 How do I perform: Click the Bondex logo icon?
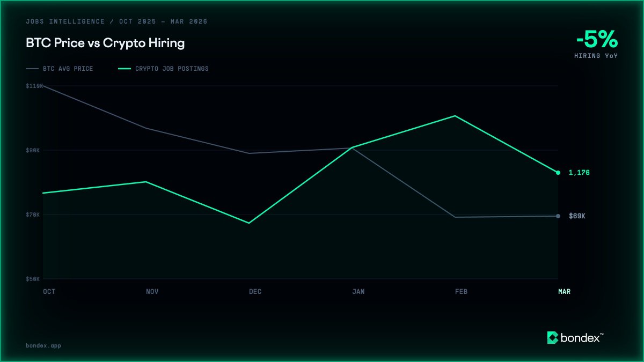pos(552,338)
